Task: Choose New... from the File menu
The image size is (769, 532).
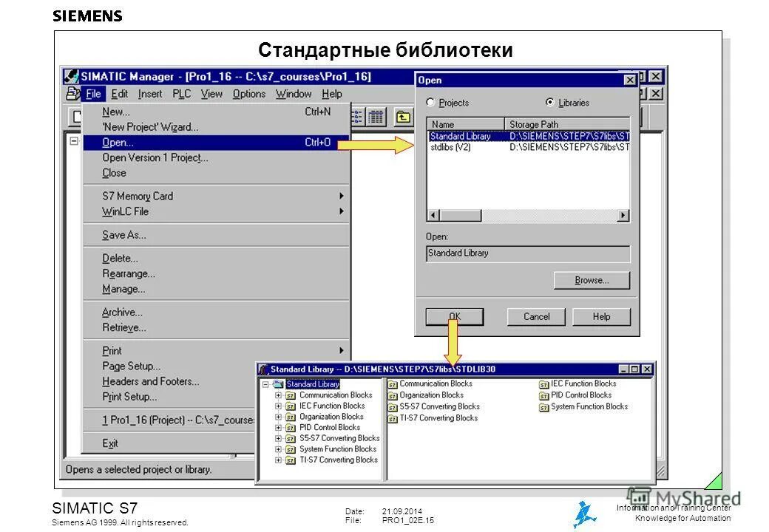Action: [x=216, y=112]
